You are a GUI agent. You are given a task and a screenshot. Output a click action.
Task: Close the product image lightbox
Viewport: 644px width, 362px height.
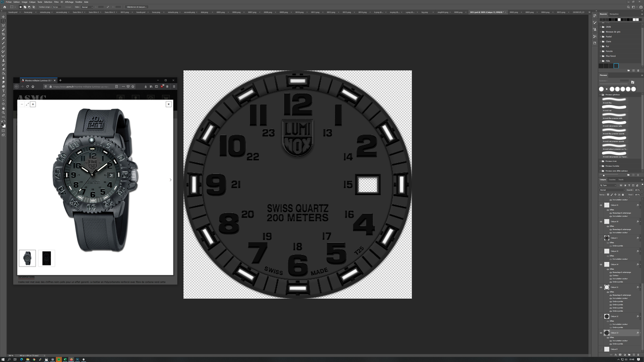[169, 104]
